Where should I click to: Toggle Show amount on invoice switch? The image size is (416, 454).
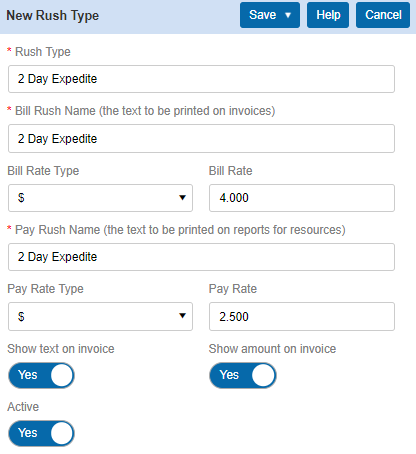click(x=243, y=375)
